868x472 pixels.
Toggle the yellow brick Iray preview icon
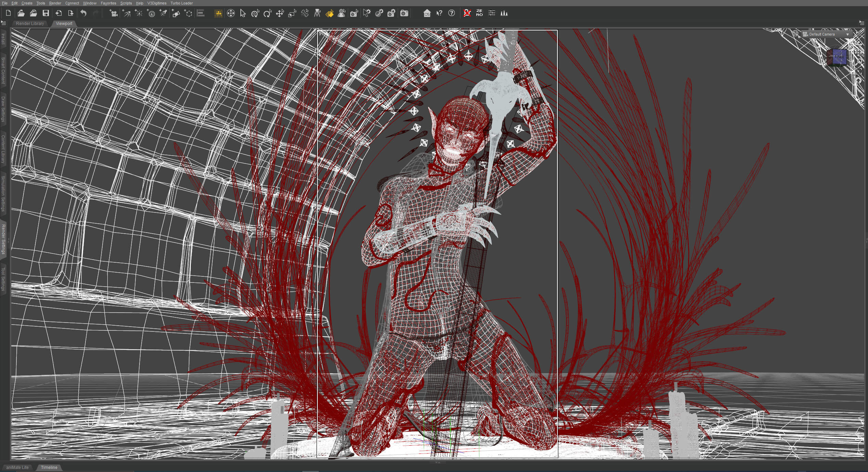coord(218,13)
